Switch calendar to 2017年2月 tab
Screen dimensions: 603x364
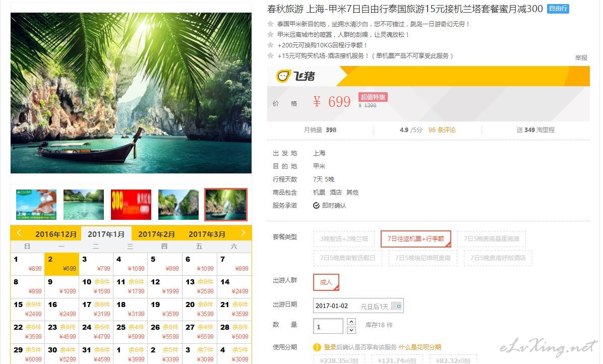click(x=156, y=234)
